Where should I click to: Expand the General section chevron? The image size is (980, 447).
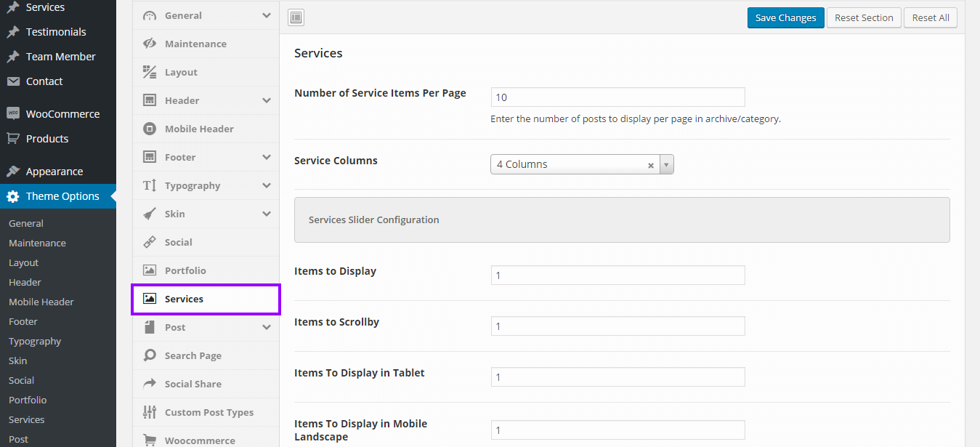[267, 15]
